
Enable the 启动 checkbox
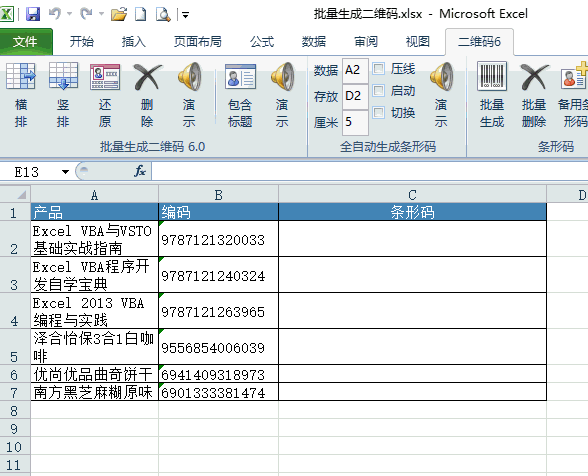coord(378,90)
